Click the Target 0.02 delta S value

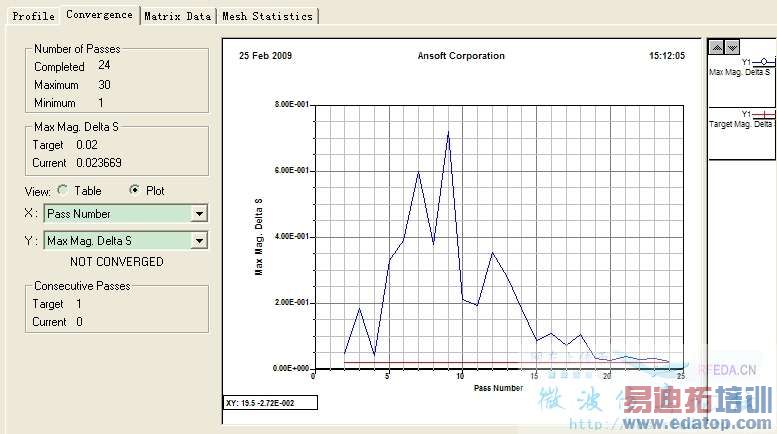coord(87,145)
